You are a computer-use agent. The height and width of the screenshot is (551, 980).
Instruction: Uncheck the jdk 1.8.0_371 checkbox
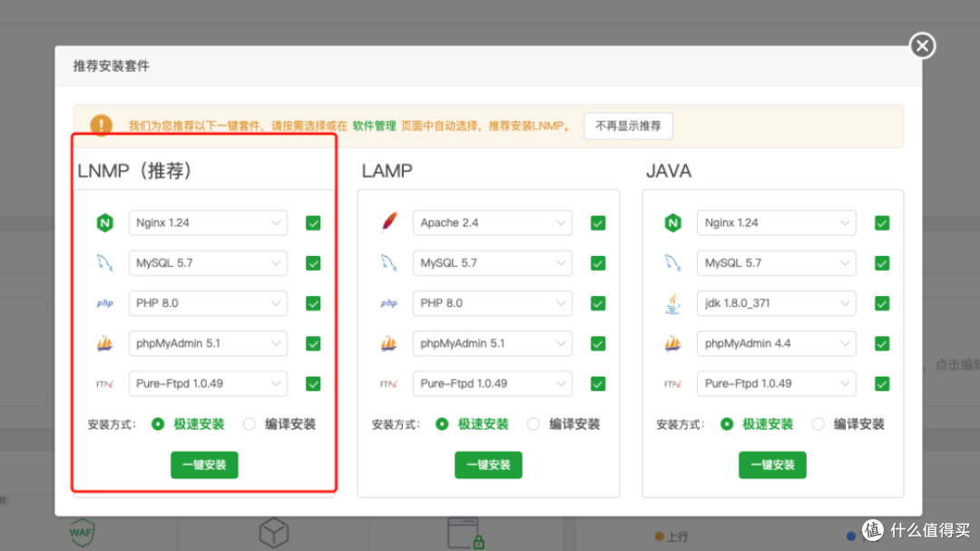point(882,303)
